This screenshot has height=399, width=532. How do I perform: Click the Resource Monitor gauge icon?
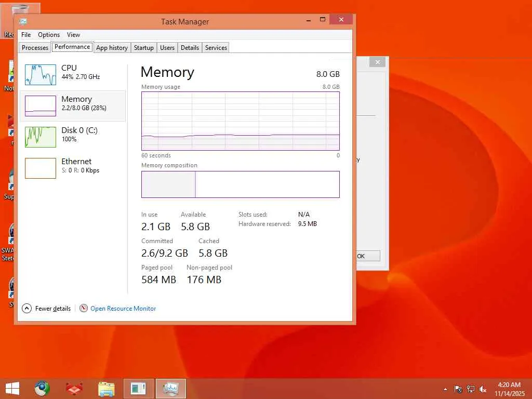tap(84, 308)
